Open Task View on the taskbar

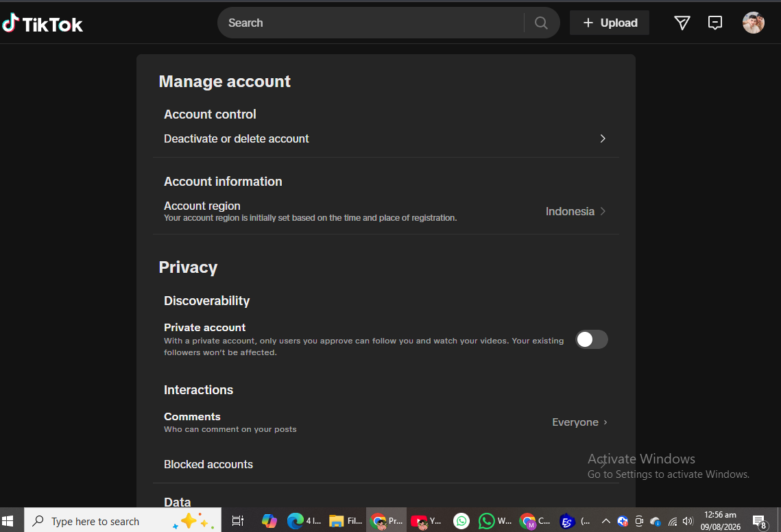[x=238, y=521]
